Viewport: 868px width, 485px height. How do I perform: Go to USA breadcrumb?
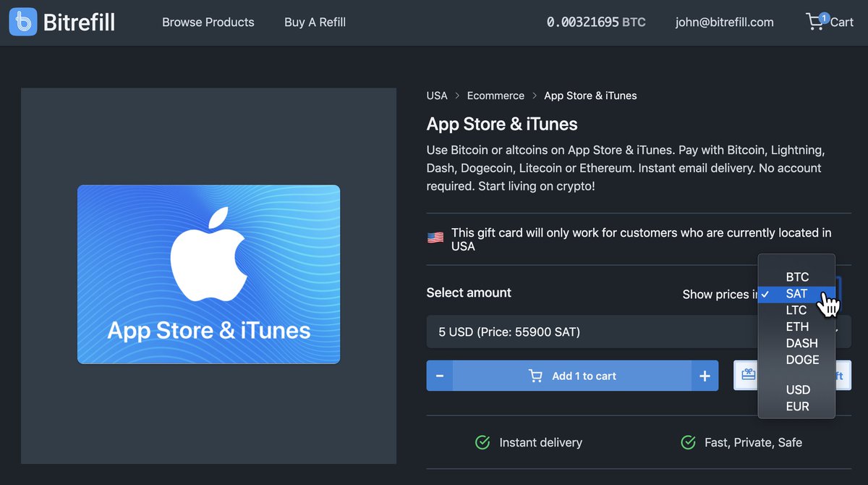pos(437,96)
